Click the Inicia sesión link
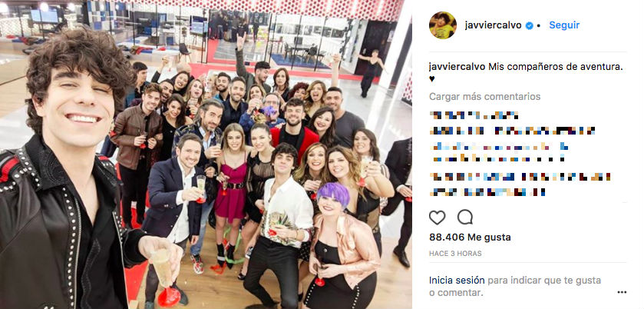Viewport: 644px width, 309px height. (x=457, y=281)
